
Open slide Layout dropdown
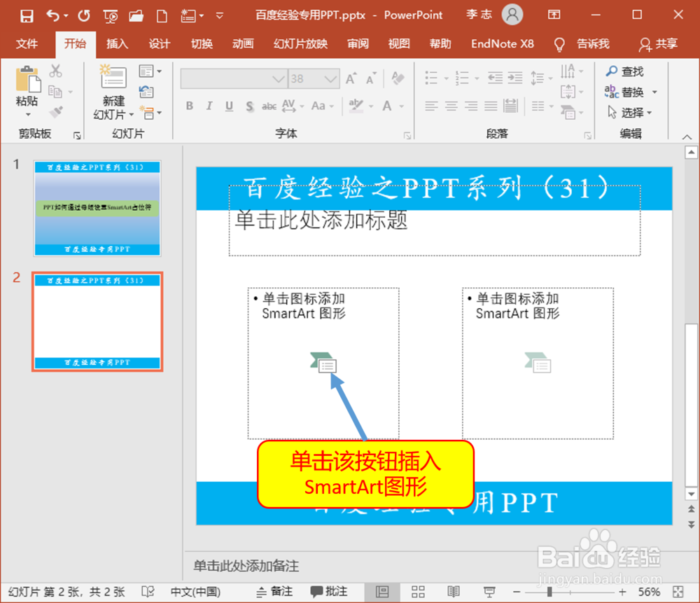(150, 71)
